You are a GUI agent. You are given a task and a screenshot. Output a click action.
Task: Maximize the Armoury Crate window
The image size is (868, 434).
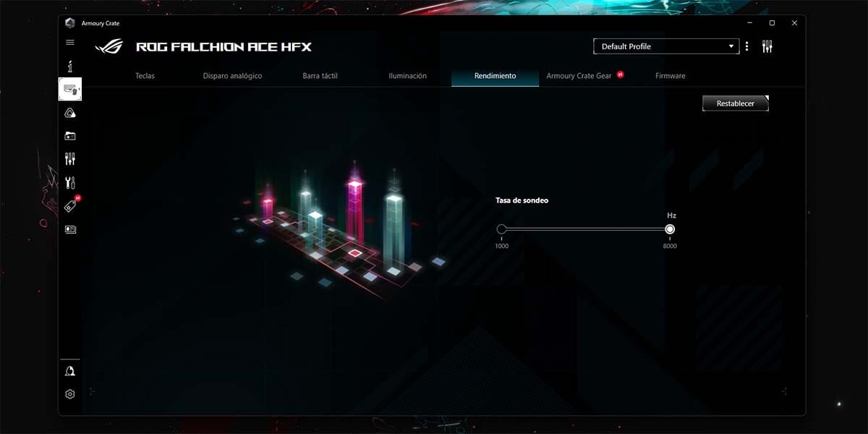point(772,23)
